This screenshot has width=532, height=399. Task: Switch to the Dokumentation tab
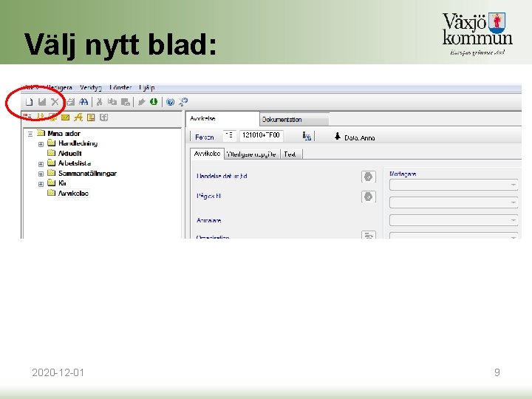coord(295,120)
